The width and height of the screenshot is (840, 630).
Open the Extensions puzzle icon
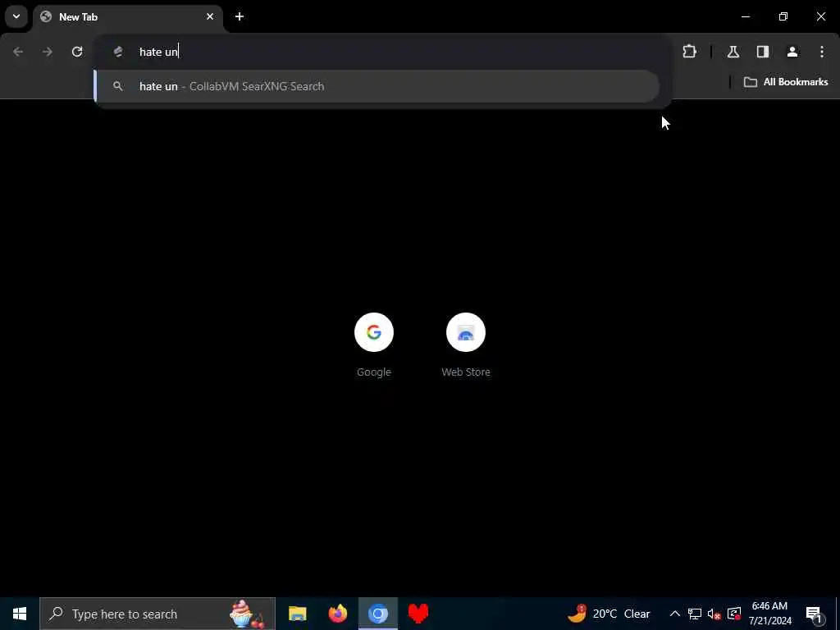(689, 52)
